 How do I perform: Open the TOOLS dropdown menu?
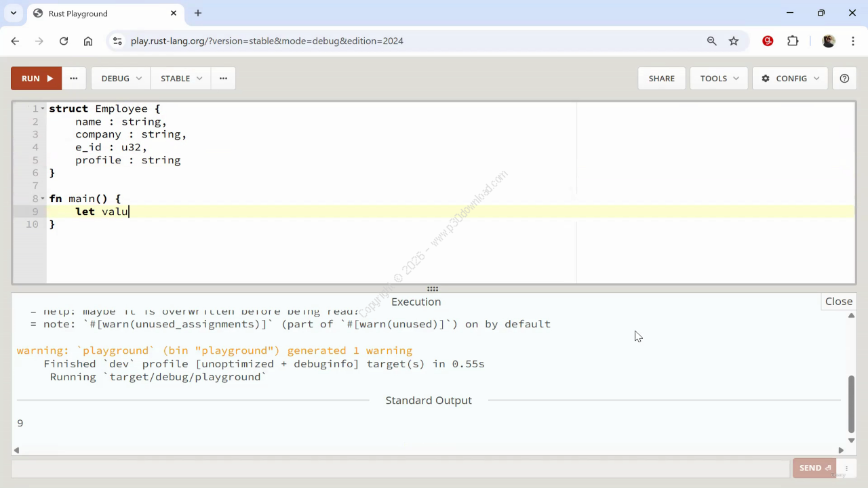719,79
